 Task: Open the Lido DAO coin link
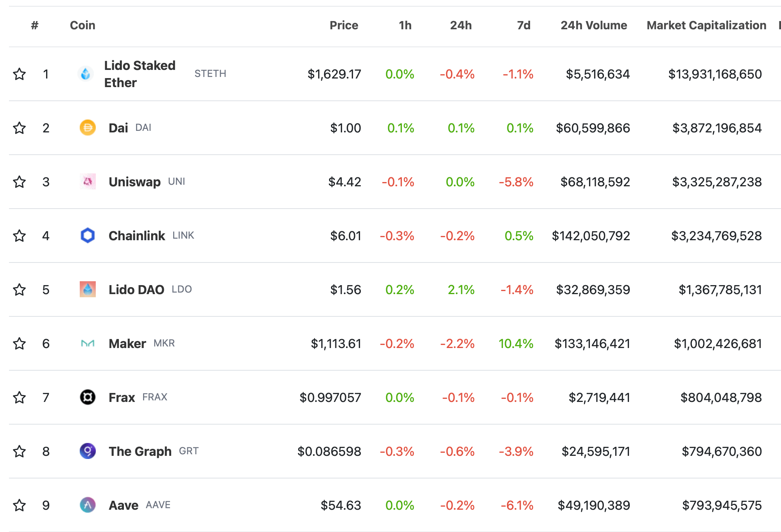tap(136, 289)
